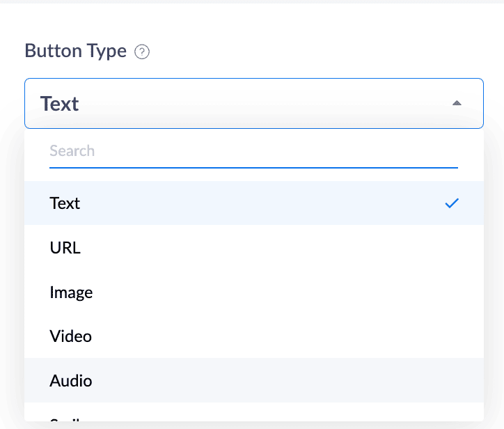The height and width of the screenshot is (429, 504).
Task: Click empty space right of the Image row
Action: pos(313,292)
